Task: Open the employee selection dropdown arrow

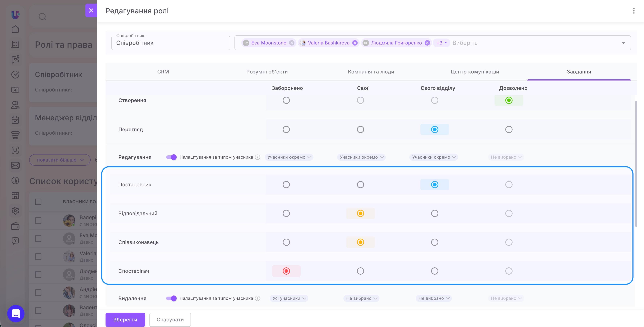Action: click(x=623, y=43)
